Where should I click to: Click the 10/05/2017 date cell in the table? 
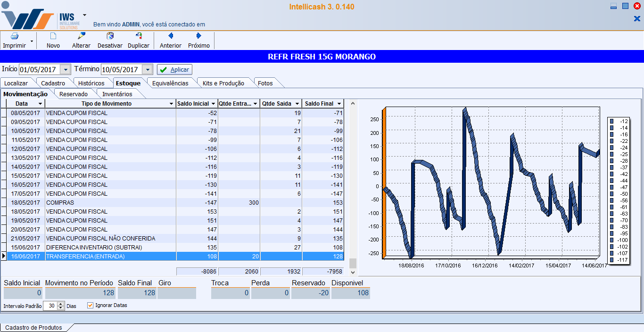[x=26, y=131]
